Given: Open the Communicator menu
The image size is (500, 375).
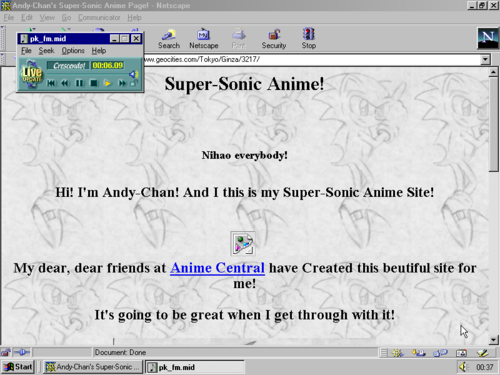Looking at the screenshot, I should (x=99, y=17).
